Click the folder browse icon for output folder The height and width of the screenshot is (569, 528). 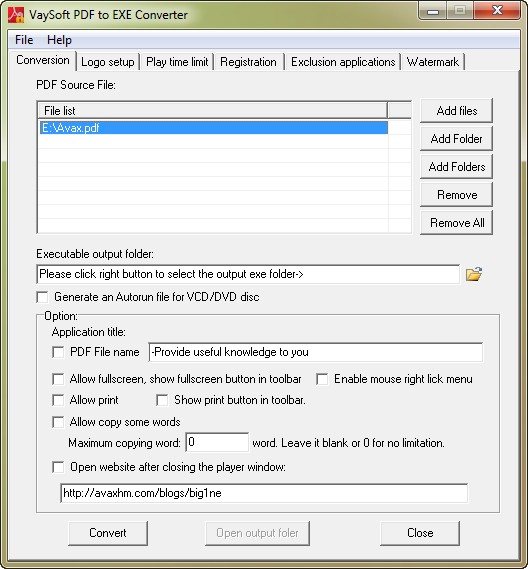click(x=474, y=274)
